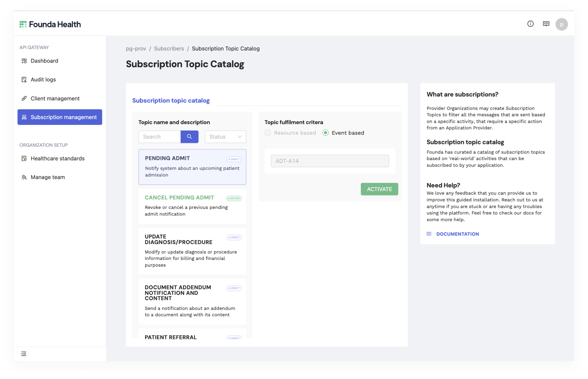
Task: Open the user avatar 'p' menu
Action: click(561, 24)
